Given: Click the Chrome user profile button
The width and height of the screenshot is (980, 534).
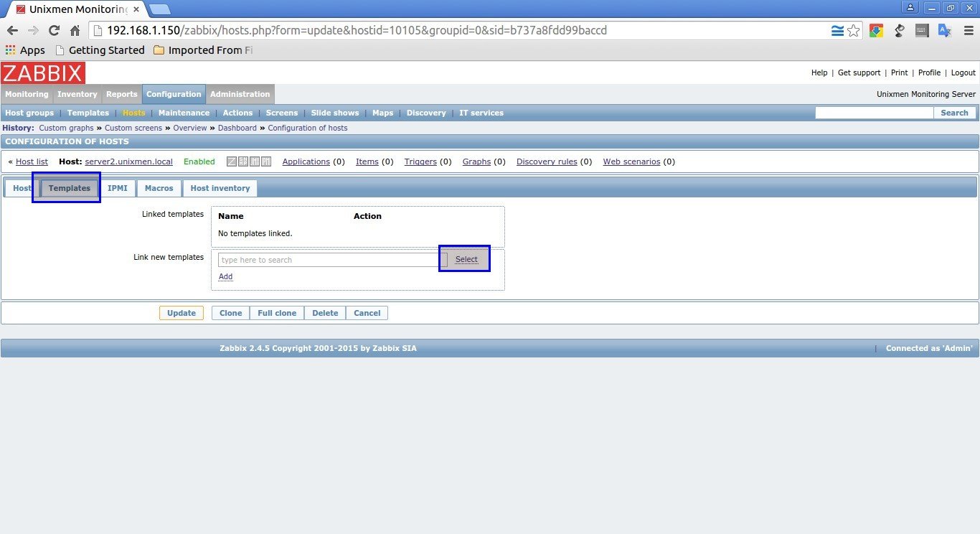Looking at the screenshot, I should pyautogui.click(x=911, y=7).
